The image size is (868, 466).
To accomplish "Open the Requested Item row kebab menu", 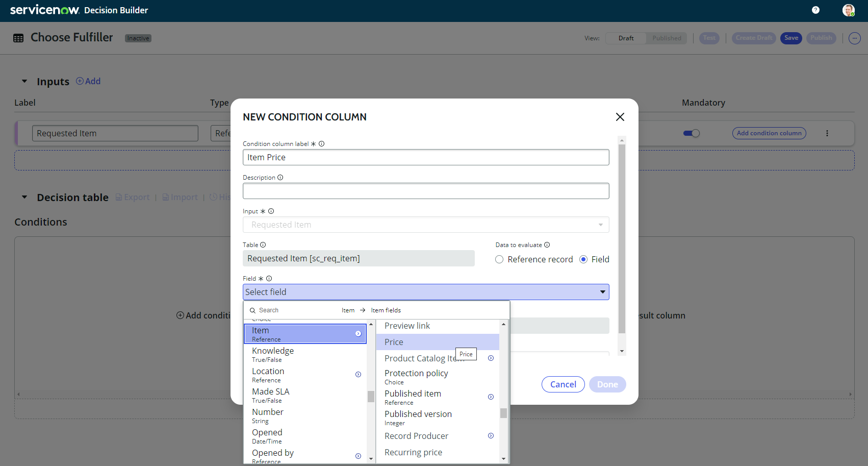I will [x=827, y=133].
